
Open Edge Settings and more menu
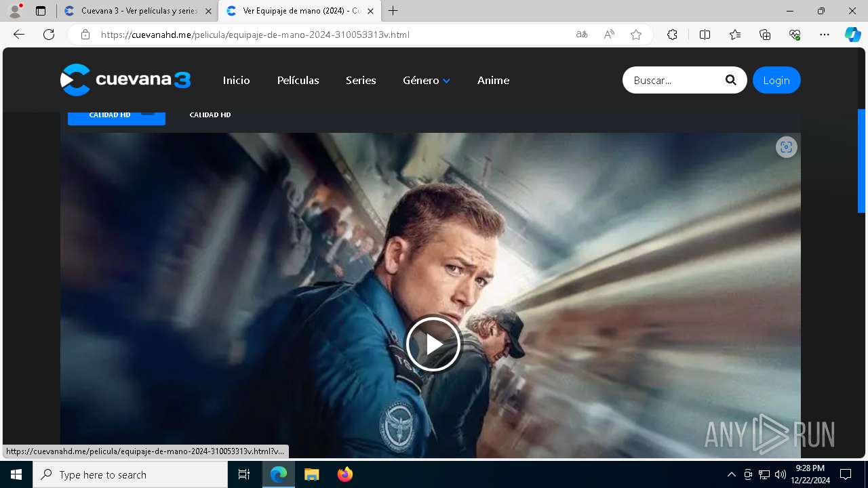click(825, 35)
